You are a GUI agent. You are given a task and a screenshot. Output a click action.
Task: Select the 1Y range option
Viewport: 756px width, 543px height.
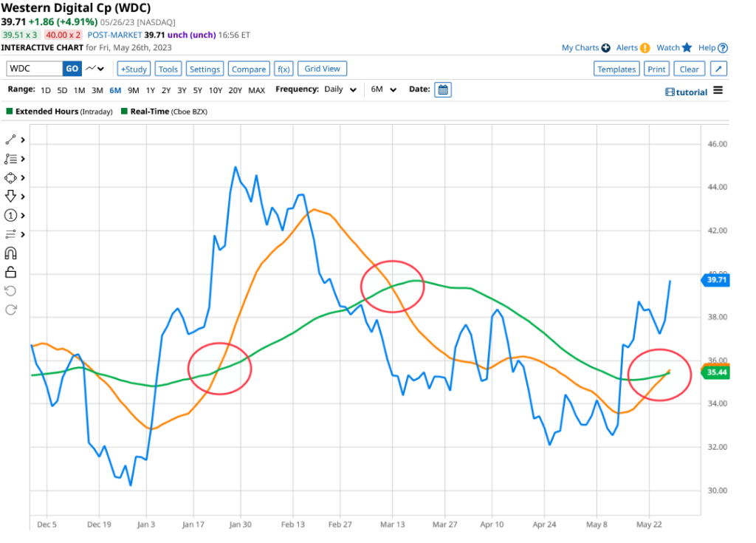150,90
